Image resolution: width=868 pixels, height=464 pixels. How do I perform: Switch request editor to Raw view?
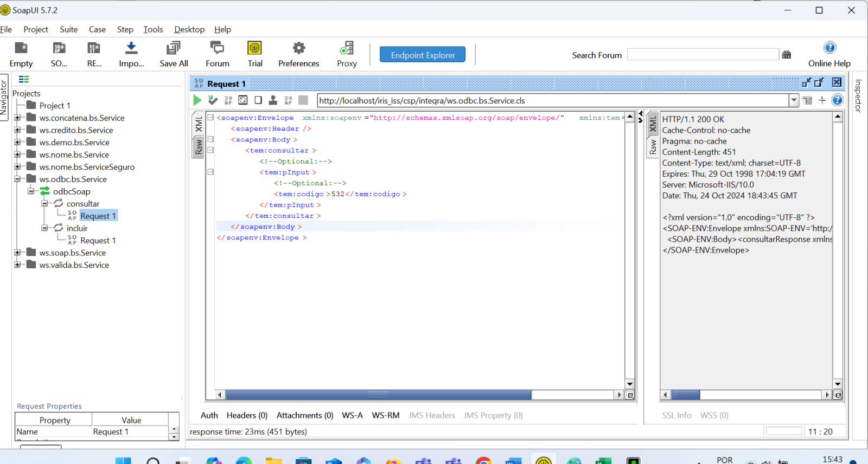(199, 147)
